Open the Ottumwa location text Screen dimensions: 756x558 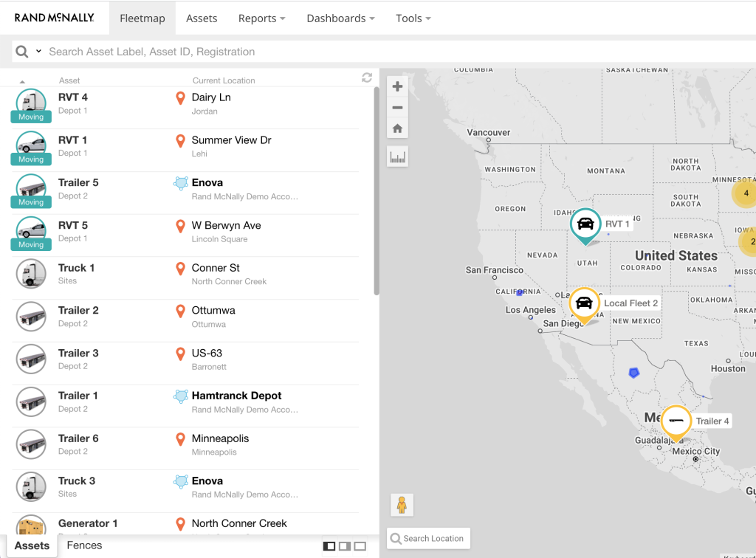pos(213,310)
